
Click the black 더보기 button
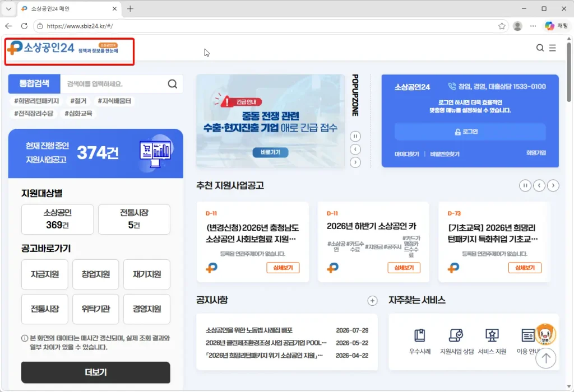[x=95, y=372]
